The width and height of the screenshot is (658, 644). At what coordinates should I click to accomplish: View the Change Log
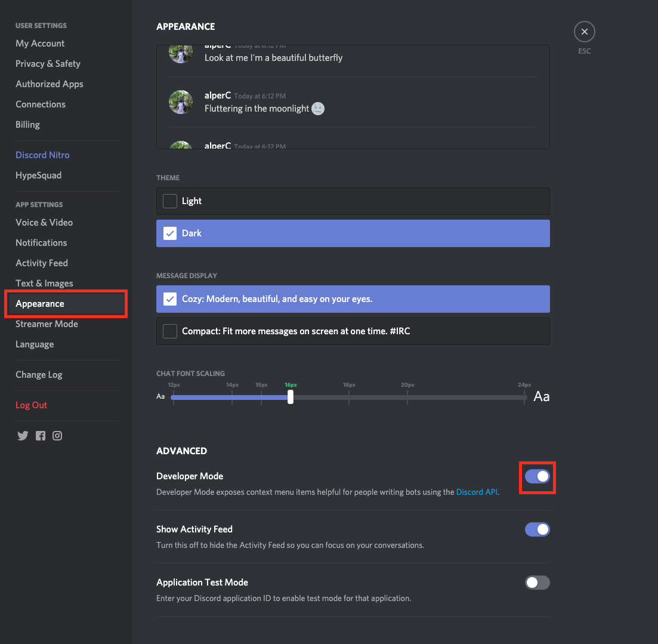point(39,375)
